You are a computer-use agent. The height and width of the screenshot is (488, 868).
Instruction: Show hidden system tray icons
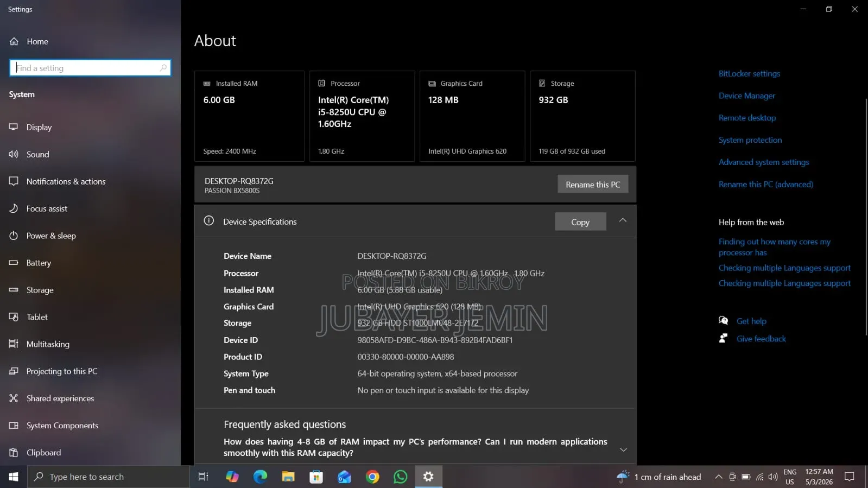click(718, 477)
